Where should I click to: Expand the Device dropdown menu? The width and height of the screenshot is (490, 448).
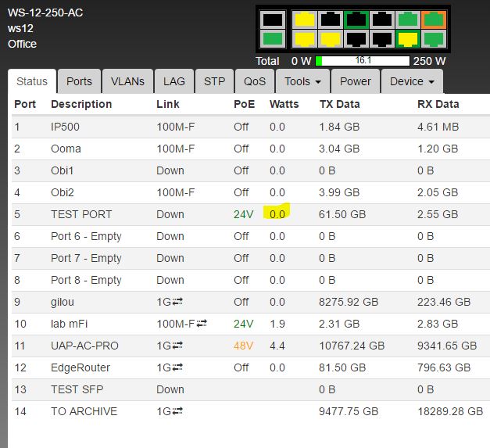click(x=411, y=81)
